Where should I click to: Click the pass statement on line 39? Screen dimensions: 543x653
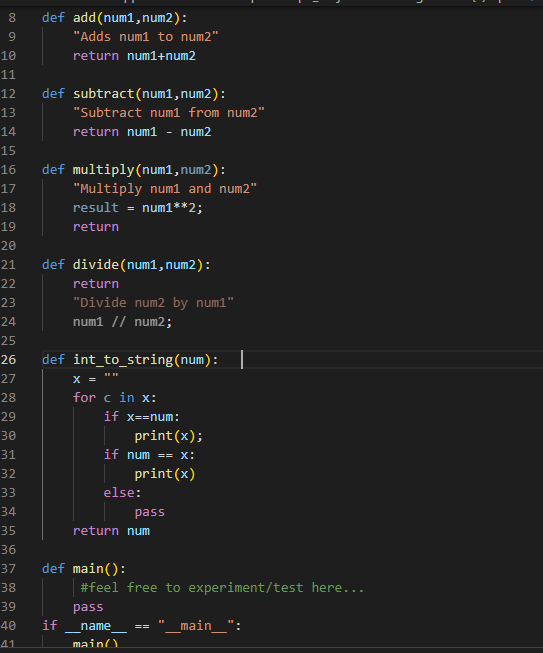click(x=88, y=607)
